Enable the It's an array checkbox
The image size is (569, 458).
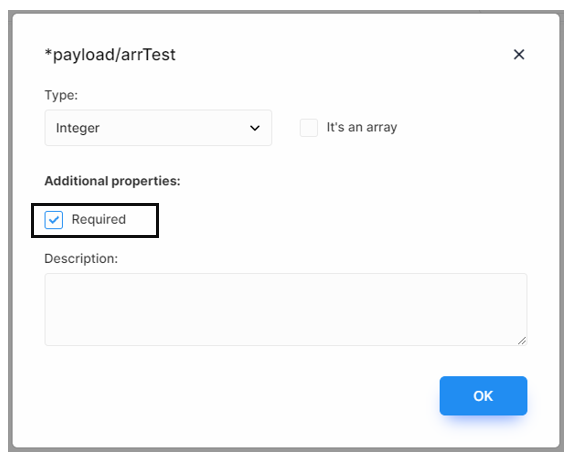point(309,128)
